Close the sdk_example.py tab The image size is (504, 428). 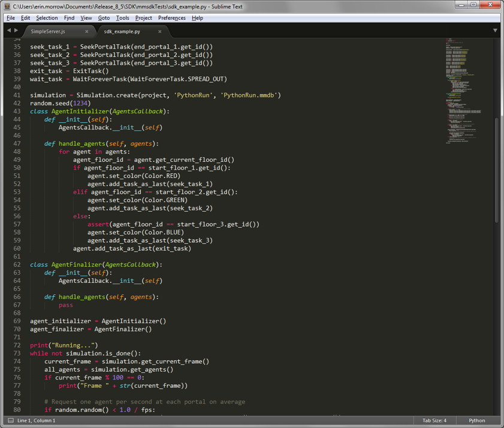tap(160, 31)
